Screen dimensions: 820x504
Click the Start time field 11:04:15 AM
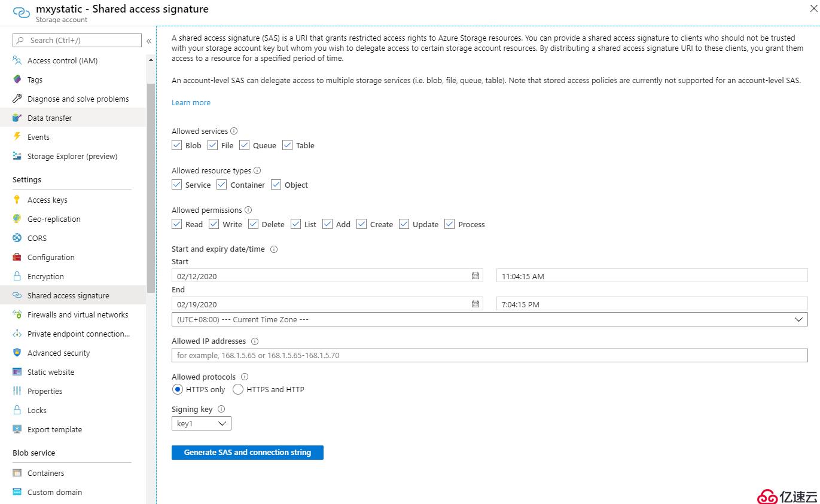coord(652,276)
